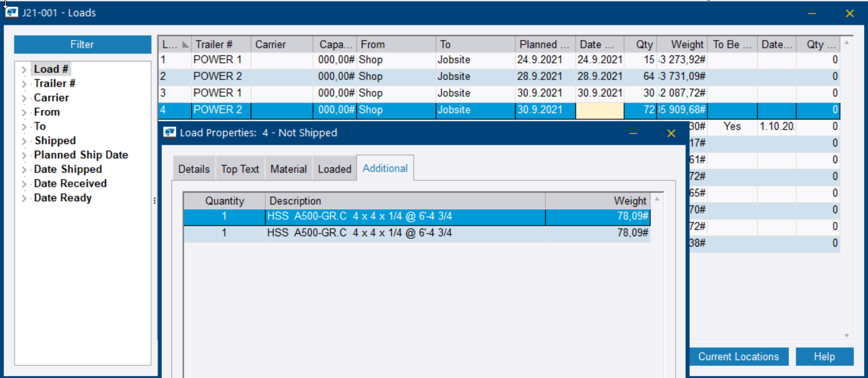Select the second, unhighlighted HSS A500-GR.C row
This screenshot has height=378, width=868.
pos(417,233)
